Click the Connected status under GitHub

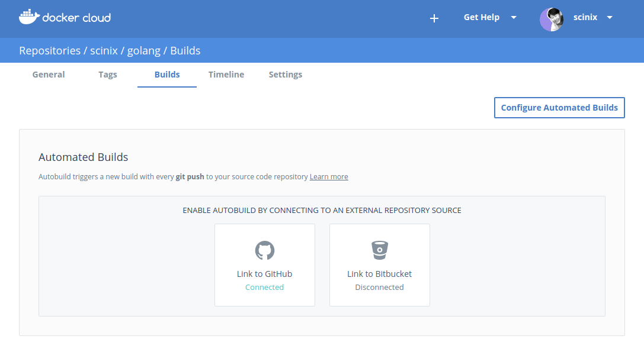pyautogui.click(x=264, y=288)
